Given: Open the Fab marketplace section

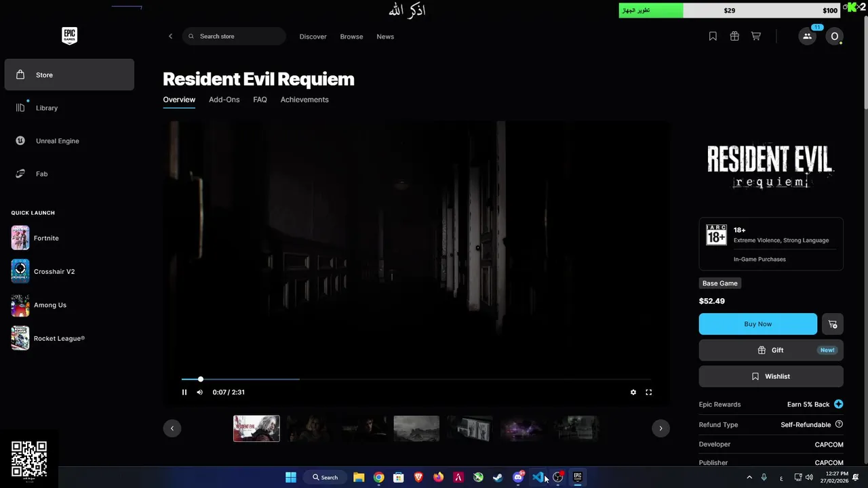Looking at the screenshot, I should point(69,174).
